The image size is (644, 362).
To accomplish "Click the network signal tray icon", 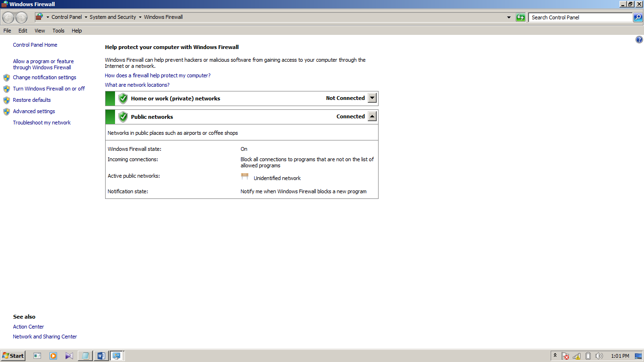I will 577,356.
